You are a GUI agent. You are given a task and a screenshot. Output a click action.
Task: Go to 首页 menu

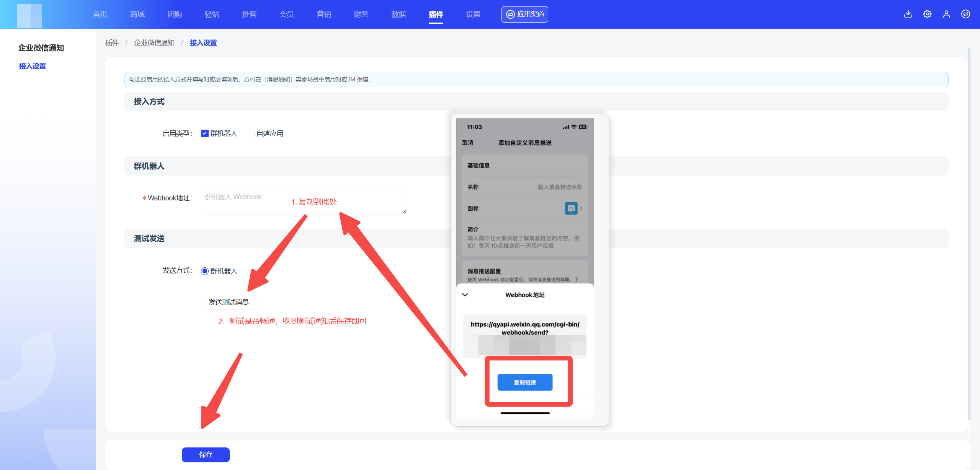[100, 14]
